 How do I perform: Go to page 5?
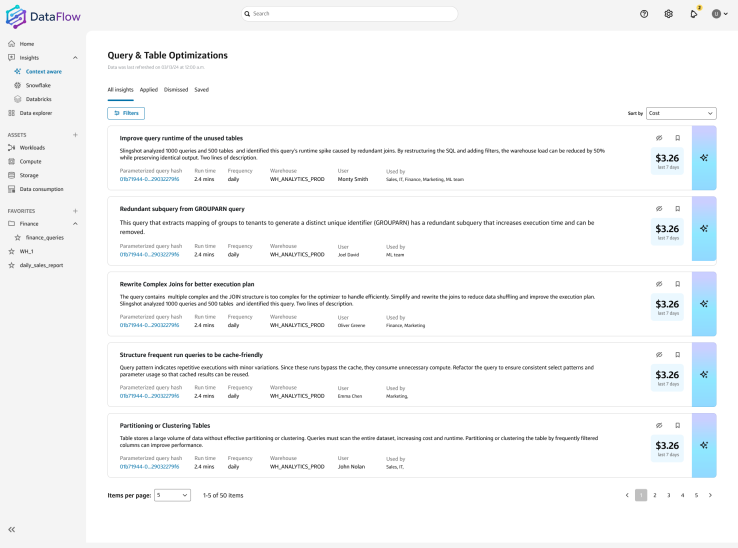[x=696, y=495]
